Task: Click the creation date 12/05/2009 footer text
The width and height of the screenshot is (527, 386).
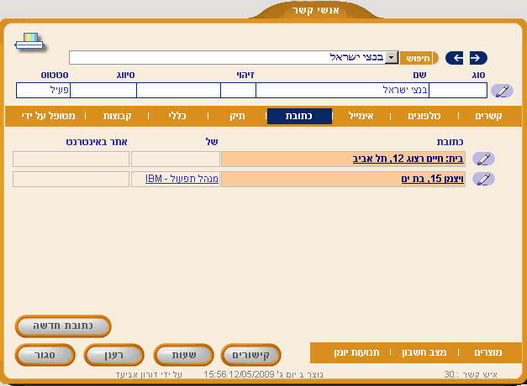Action: 263,374
